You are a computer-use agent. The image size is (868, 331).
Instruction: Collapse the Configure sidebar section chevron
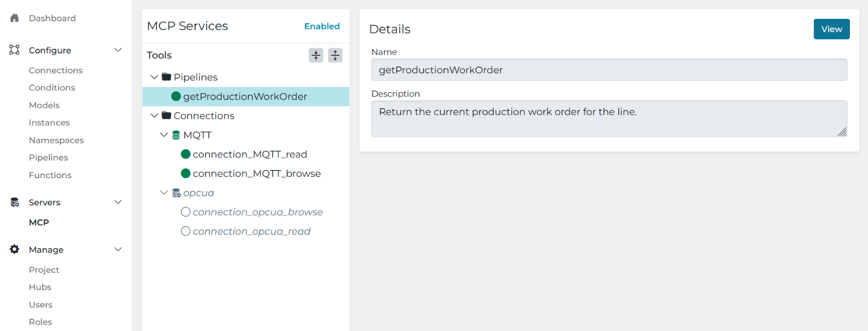[x=118, y=50]
